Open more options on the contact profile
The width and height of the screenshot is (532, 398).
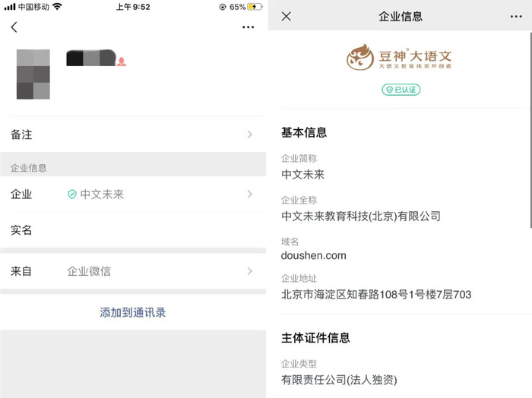(x=248, y=27)
